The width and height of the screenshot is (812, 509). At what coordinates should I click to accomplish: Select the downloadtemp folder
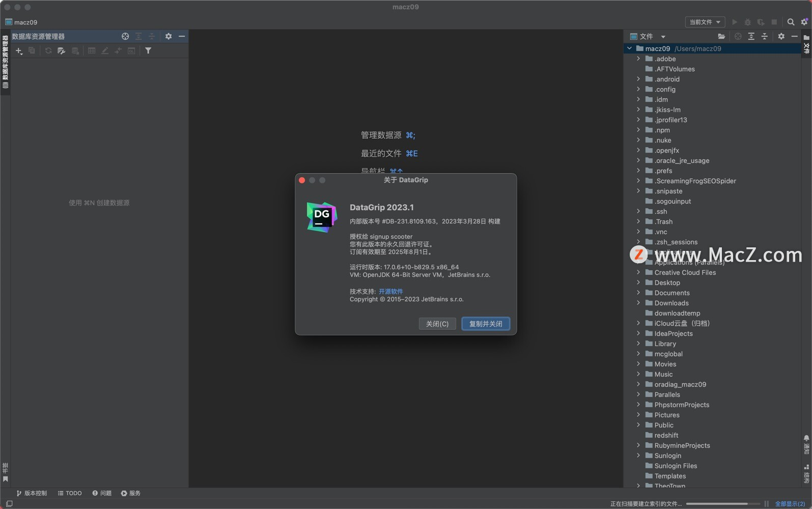[677, 313]
